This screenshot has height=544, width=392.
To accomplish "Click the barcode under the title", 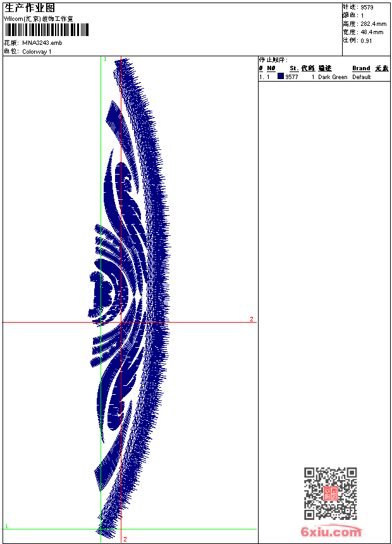I will click(47, 30).
